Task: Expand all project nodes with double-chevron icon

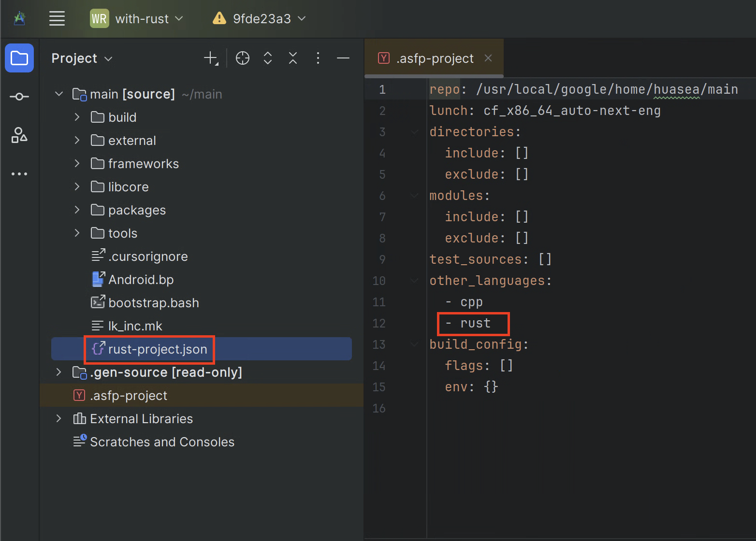Action: pyautogui.click(x=267, y=58)
